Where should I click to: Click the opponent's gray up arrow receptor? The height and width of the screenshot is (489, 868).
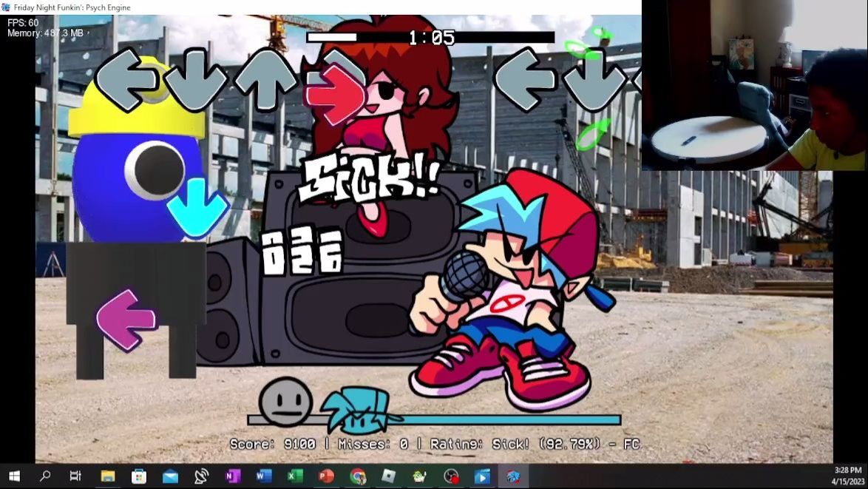point(266,79)
